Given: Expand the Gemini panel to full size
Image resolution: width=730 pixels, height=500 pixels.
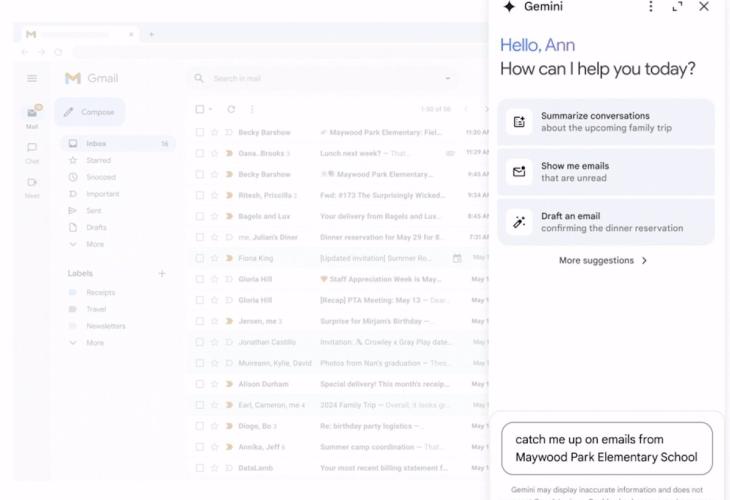Looking at the screenshot, I should [x=678, y=7].
